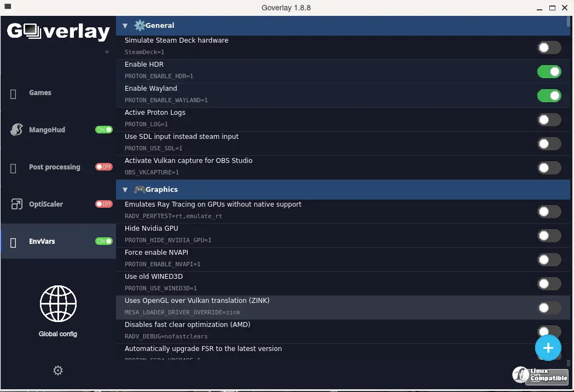The width and height of the screenshot is (574, 392).
Task: Click PROTON_LOG=1 variable text
Action: [146, 124]
